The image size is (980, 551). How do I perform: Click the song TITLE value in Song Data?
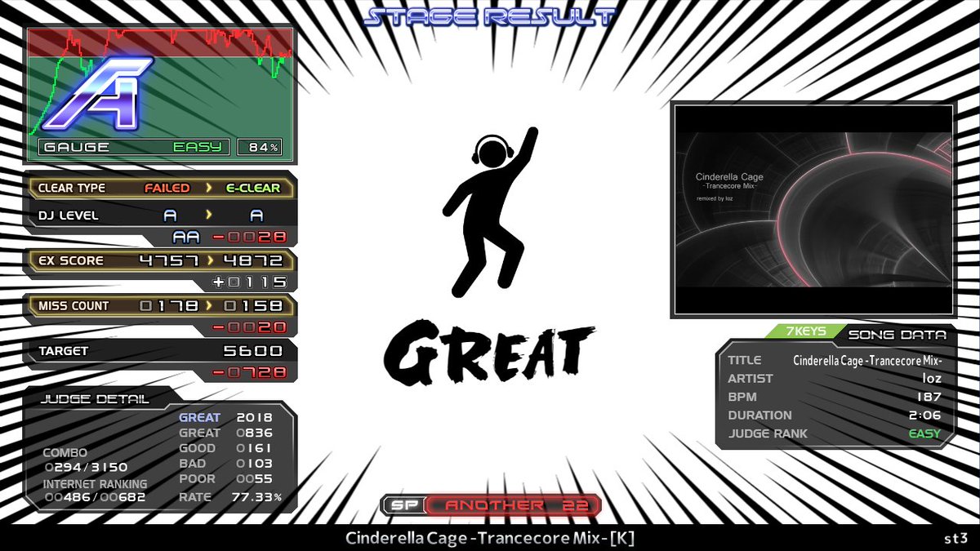point(867,361)
